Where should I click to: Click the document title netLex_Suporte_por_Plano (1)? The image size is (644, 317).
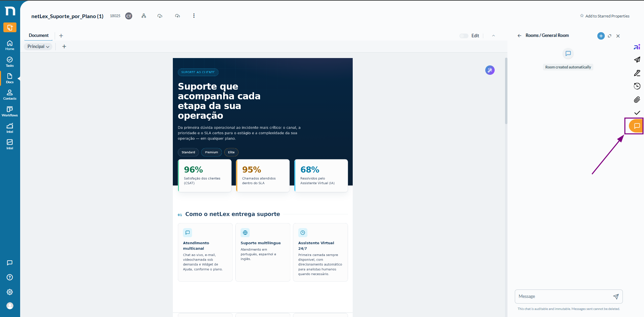(67, 16)
